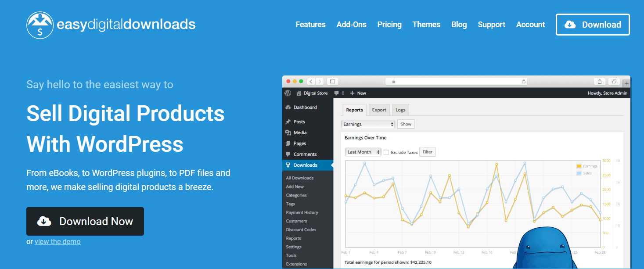
Task: Switch to the Export tab
Action: [379, 110]
